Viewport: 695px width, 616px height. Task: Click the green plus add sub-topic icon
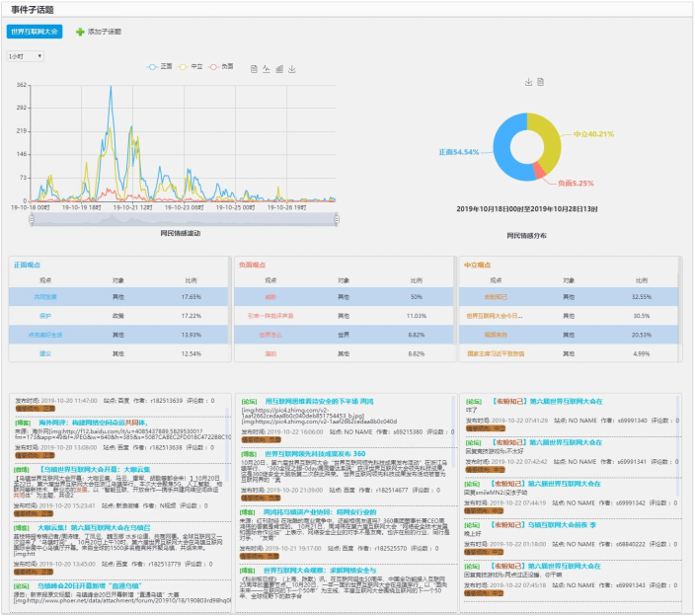tap(80, 32)
